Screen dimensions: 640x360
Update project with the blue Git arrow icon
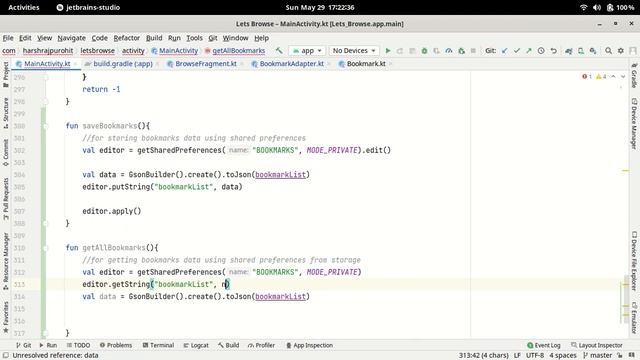tap(504, 51)
